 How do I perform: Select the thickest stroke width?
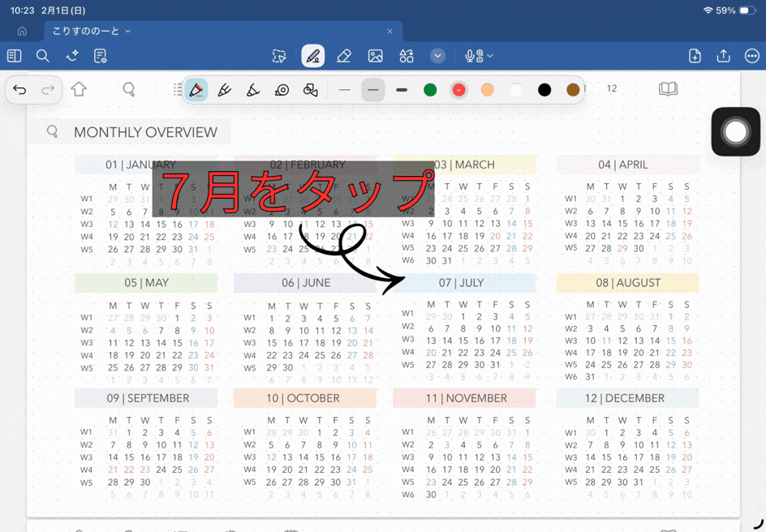[402, 90]
